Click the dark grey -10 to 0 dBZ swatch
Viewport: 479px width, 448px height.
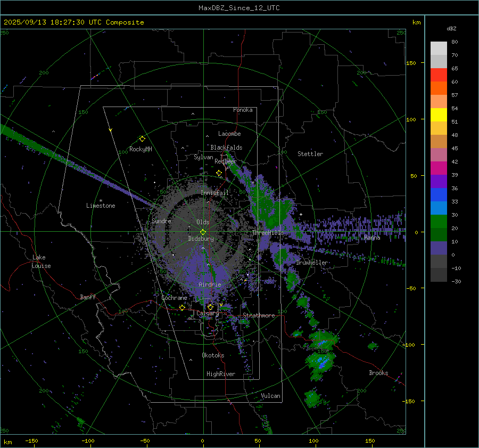point(439,261)
